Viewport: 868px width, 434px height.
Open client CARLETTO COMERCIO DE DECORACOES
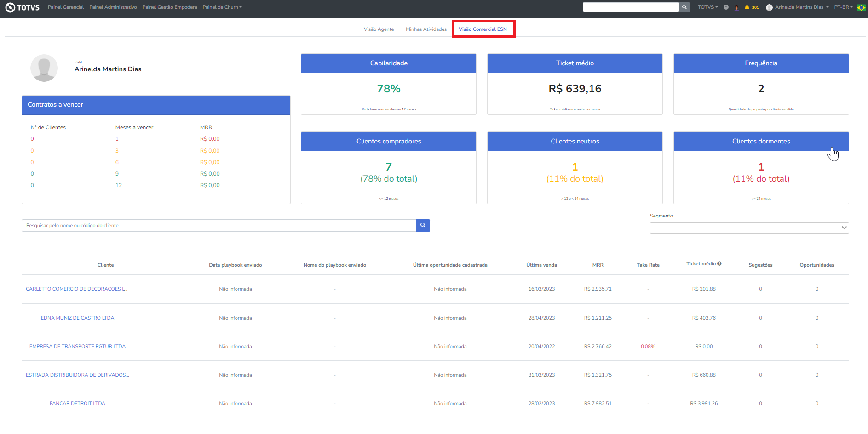[x=76, y=289]
